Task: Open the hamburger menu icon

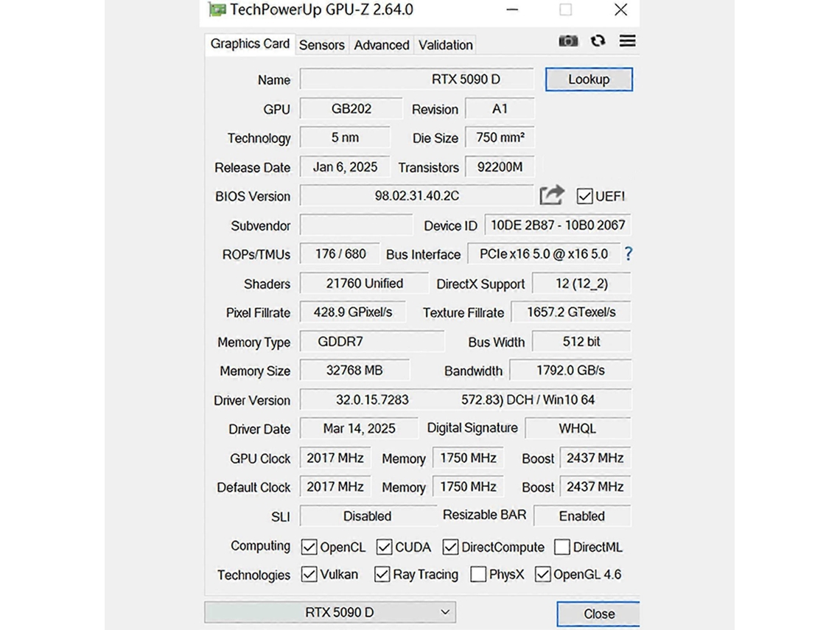Action: [x=627, y=41]
